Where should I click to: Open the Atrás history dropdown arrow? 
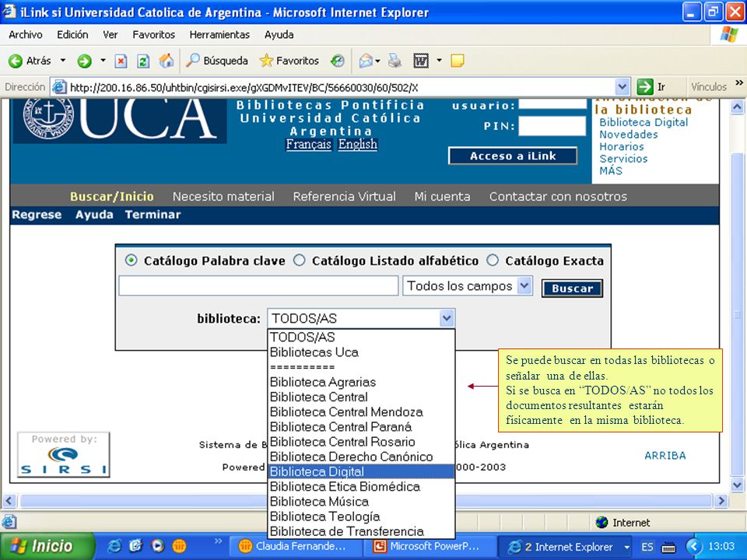(62, 61)
